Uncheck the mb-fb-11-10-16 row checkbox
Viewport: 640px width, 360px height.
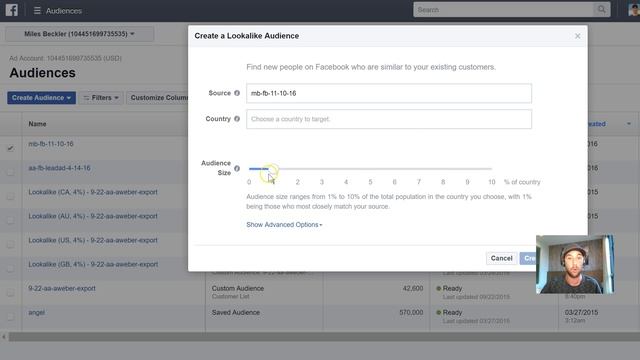point(11,148)
